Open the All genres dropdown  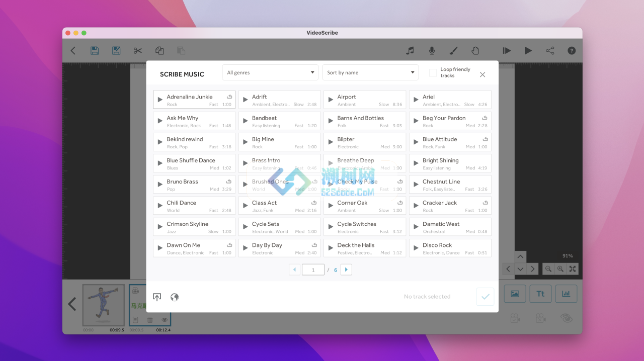[270, 72]
